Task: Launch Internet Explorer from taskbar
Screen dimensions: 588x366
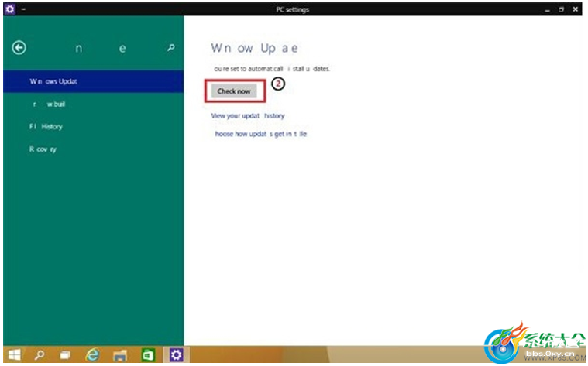Action: coord(92,354)
